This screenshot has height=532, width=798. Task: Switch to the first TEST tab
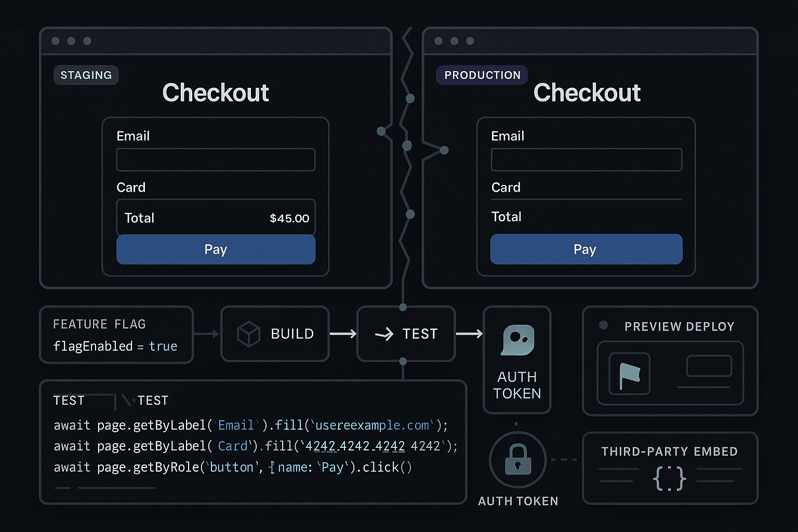(x=69, y=401)
